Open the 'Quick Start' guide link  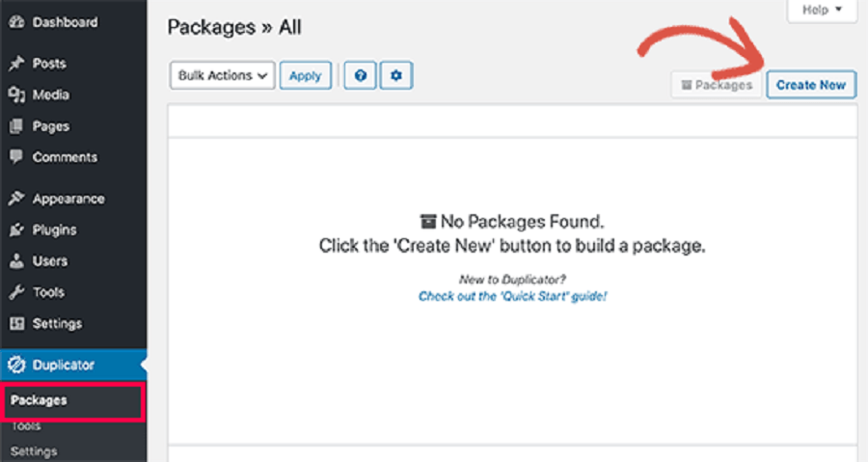click(x=513, y=296)
